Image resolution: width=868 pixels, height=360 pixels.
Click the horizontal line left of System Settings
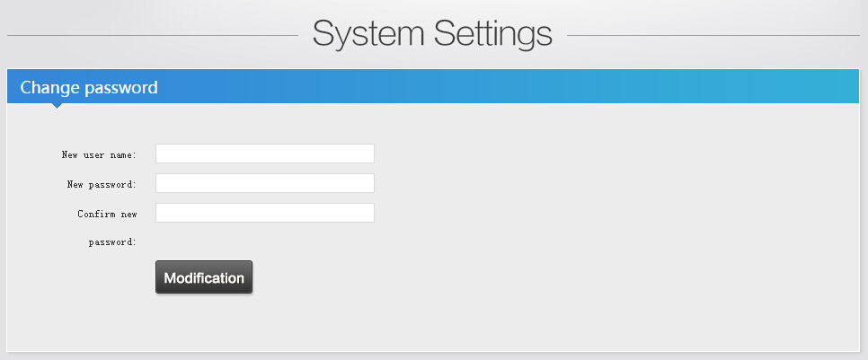click(x=153, y=36)
